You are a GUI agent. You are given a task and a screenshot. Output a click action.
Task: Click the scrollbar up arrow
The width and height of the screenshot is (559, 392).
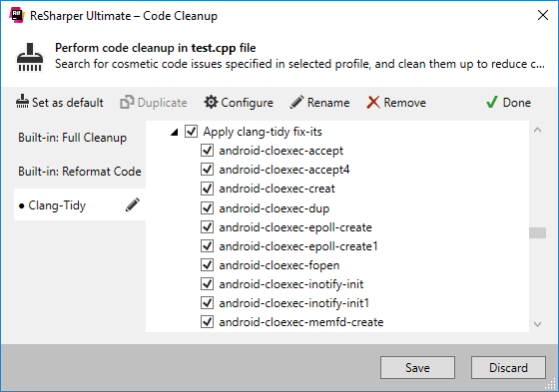click(538, 130)
